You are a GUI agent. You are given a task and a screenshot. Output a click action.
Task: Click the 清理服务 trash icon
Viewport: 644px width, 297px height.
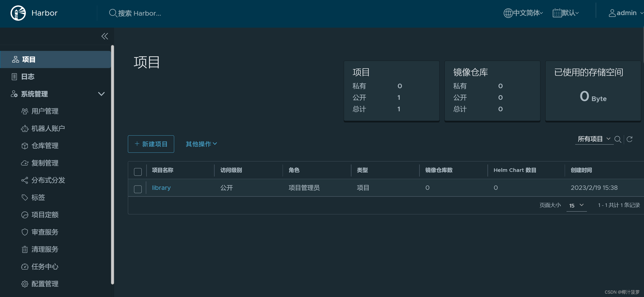click(x=25, y=249)
